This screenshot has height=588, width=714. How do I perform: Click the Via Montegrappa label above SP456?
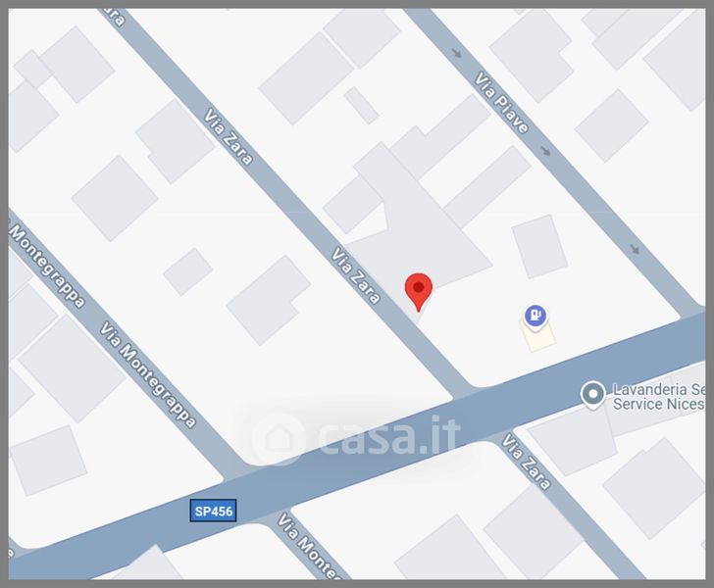pyautogui.click(x=148, y=374)
